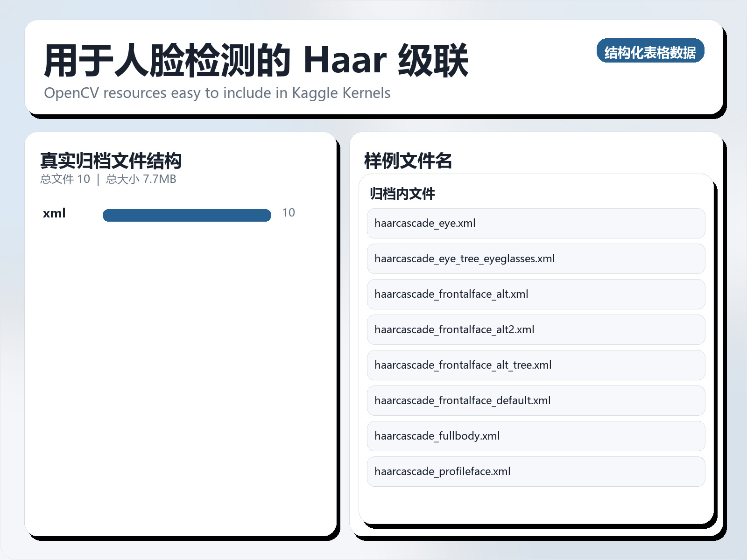The height and width of the screenshot is (560, 747).
Task: Select the haarcascade_eye.xml file entry
Action: point(535,224)
